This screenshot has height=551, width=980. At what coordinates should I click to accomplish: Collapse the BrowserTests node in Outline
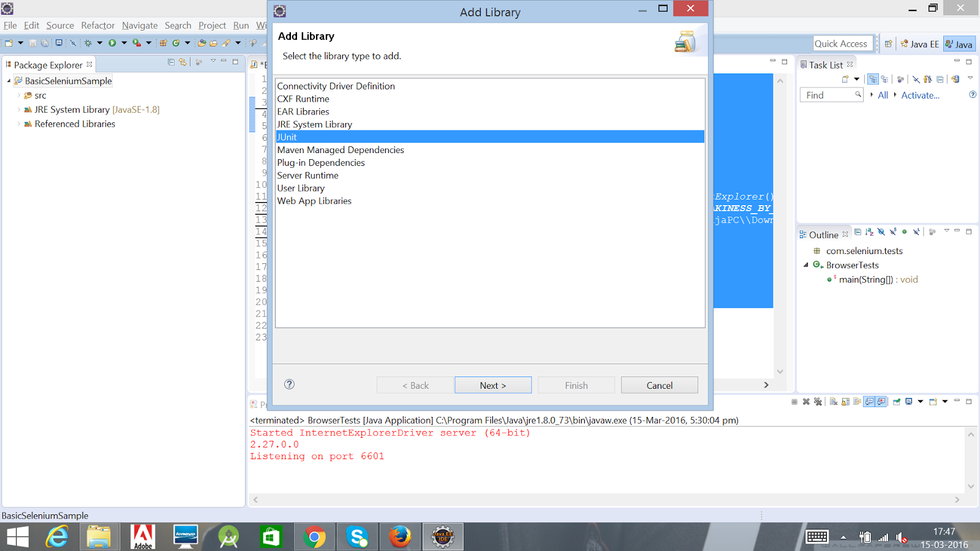[x=806, y=265]
